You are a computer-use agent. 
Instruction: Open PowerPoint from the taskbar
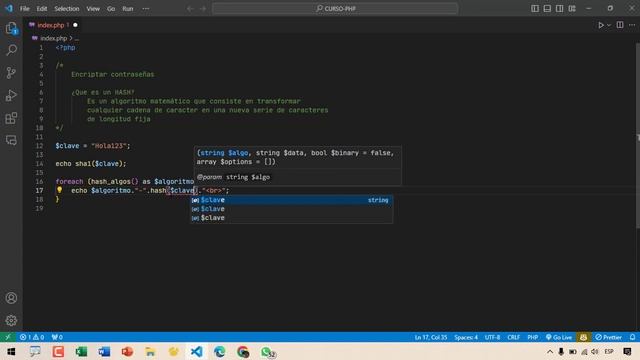click(127, 351)
